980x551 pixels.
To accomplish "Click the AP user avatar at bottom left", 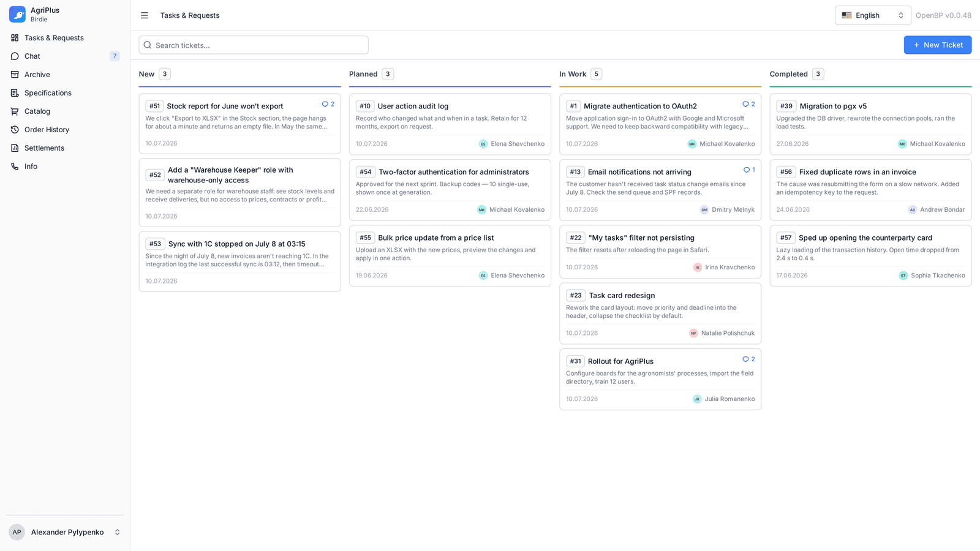I will point(17,532).
